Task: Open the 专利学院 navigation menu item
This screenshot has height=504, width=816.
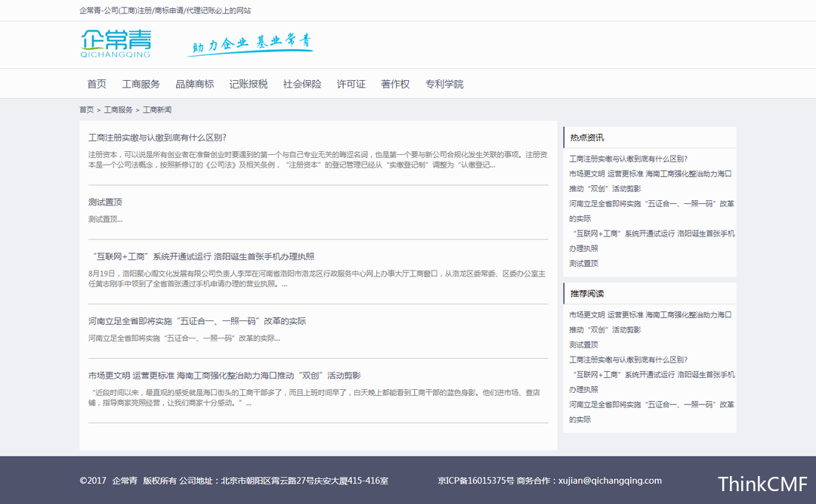Action: (444, 84)
